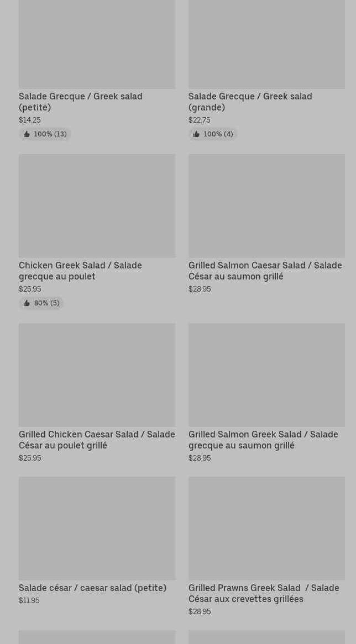Tap Grilled Prawns Greek Salad image
This screenshot has height=644, width=356.
tap(266, 528)
